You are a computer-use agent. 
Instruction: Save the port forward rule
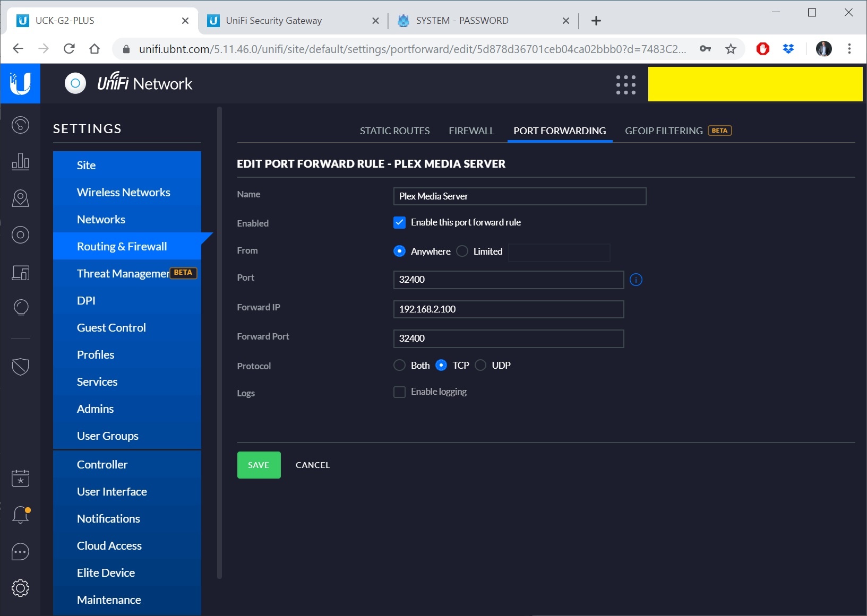[x=259, y=465]
